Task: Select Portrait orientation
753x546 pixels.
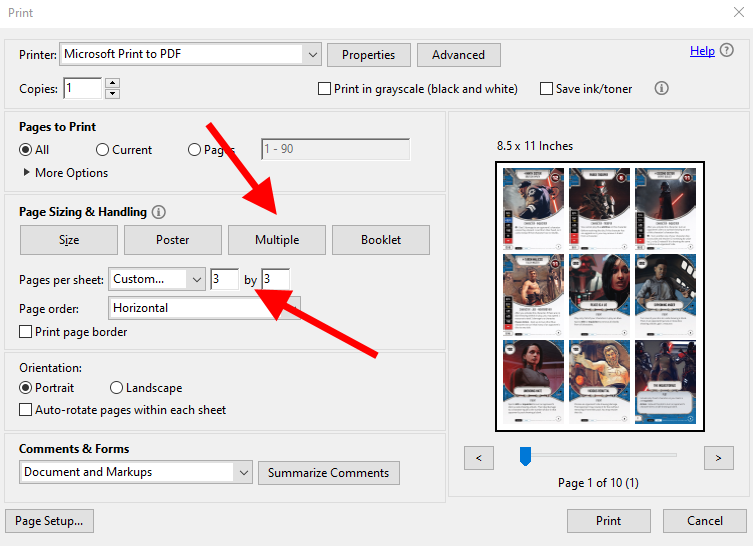Action: pos(25,388)
